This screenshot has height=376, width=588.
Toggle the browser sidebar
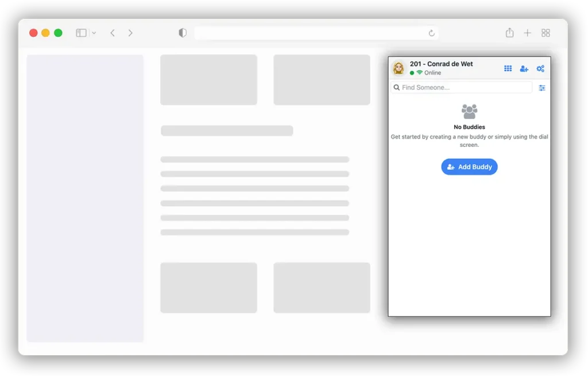pyautogui.click(x=82, y=33)
